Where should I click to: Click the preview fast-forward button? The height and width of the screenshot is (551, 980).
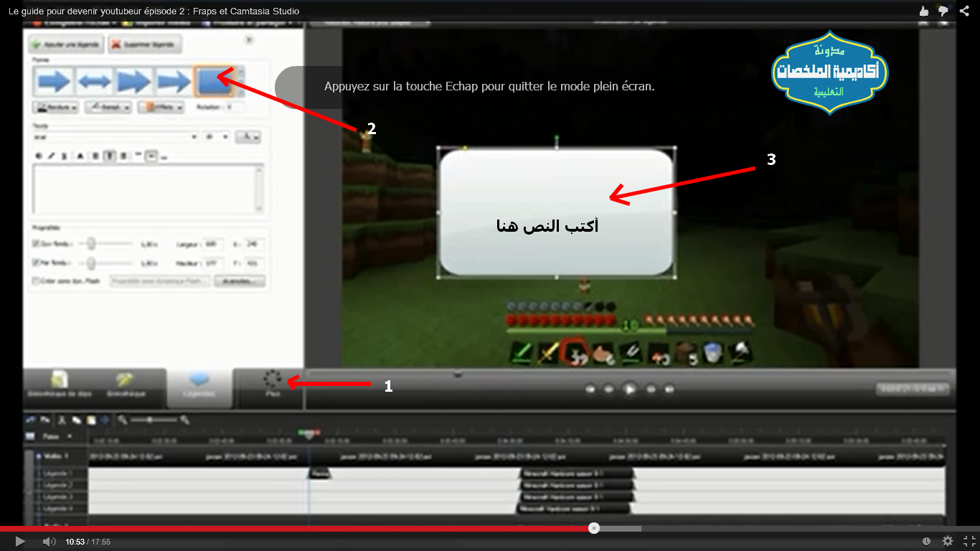coord(651,390)
